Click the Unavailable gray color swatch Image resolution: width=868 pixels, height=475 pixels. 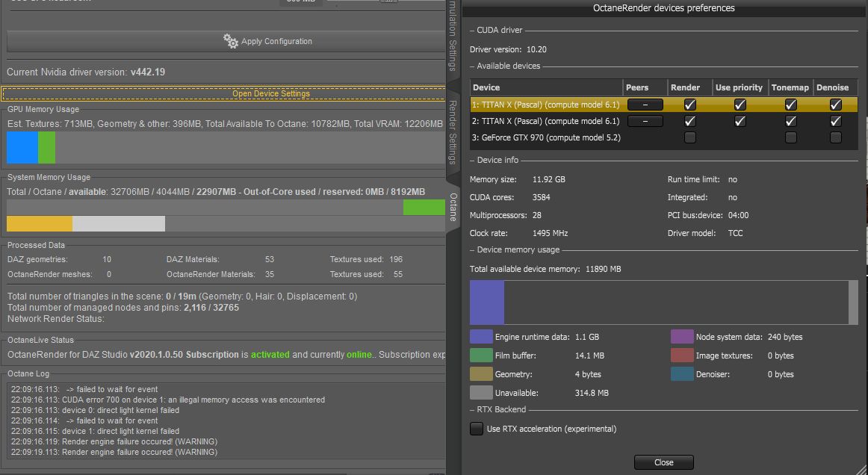(x=481, y=393)
